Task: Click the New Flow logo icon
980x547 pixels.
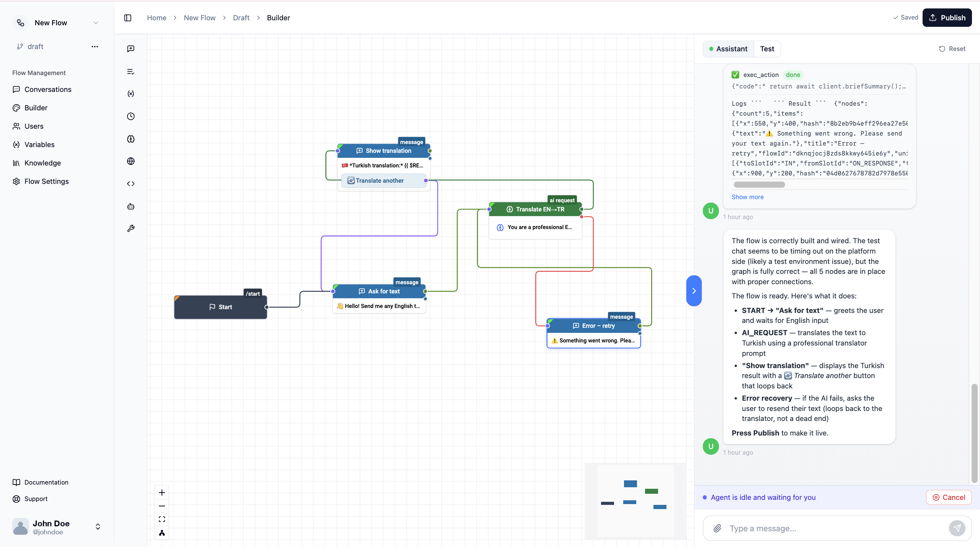Action: [21, 23]
